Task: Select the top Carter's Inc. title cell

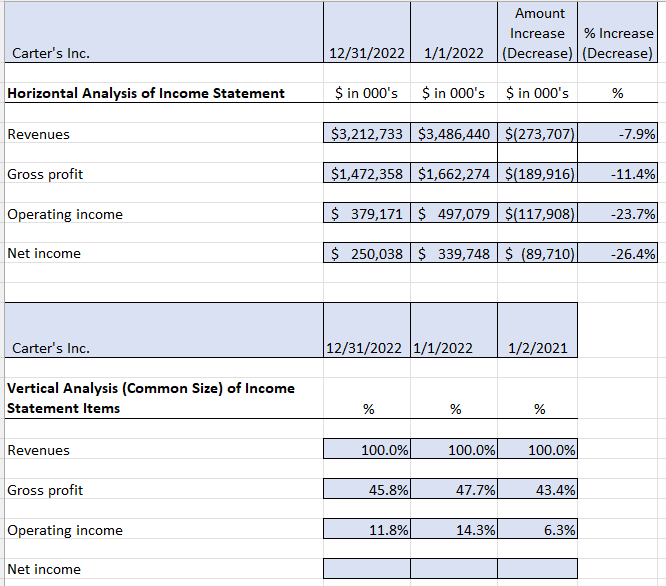Action: 164,32
